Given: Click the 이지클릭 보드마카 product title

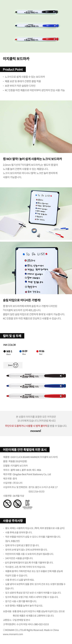Looking at the screenshot, I should [x=16, y=58].
